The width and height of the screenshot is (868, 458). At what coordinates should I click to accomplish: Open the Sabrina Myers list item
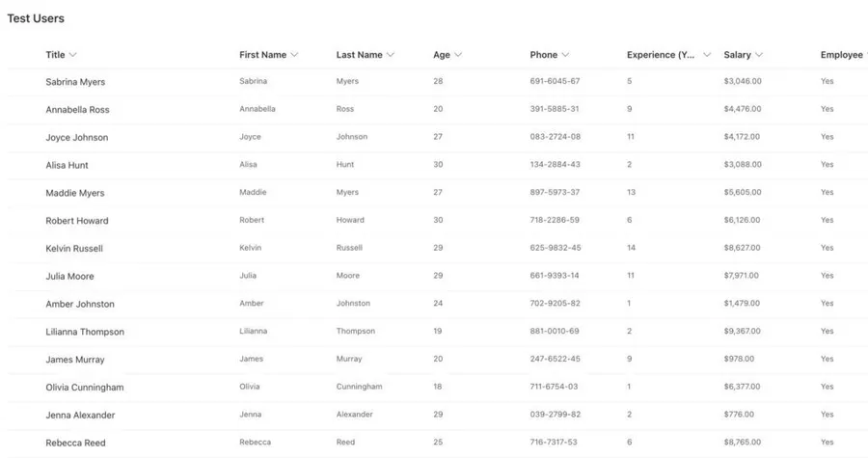click(x=75, y=82)
